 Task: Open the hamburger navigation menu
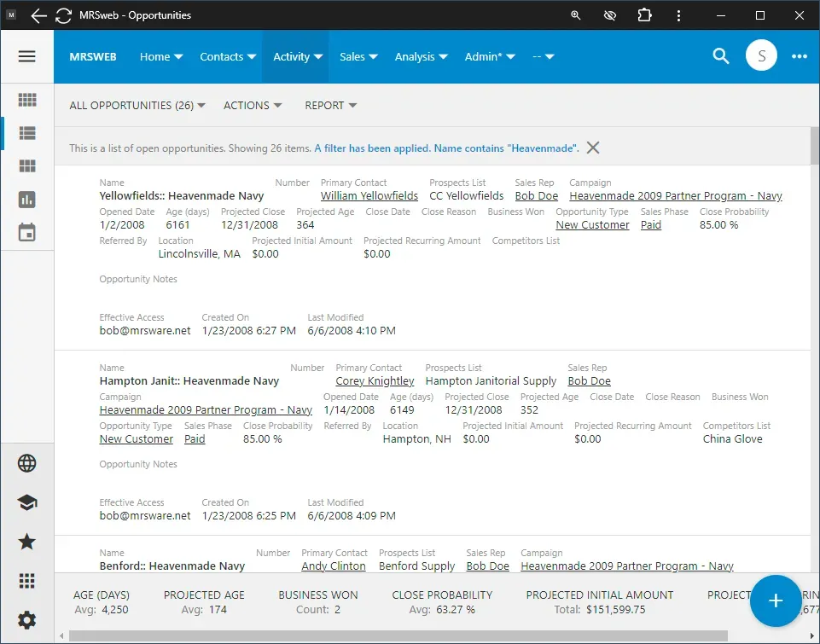pos(26,56)
